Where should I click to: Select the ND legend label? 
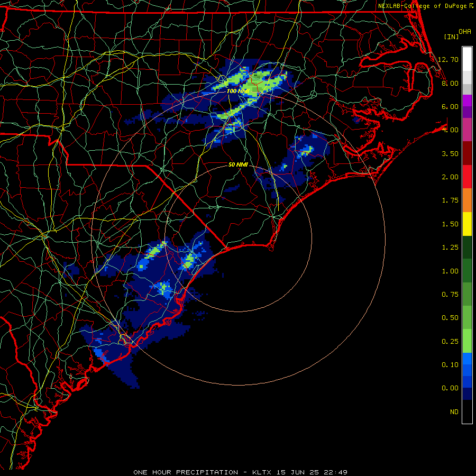pos(454,412)
